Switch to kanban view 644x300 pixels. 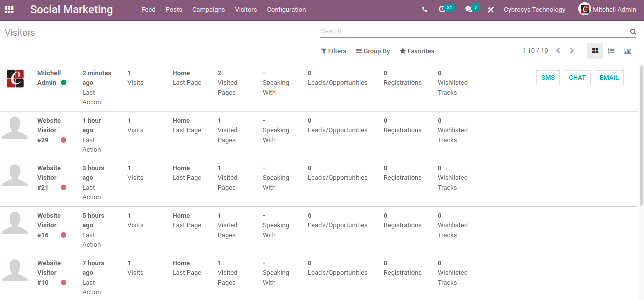tap(595, 51)
